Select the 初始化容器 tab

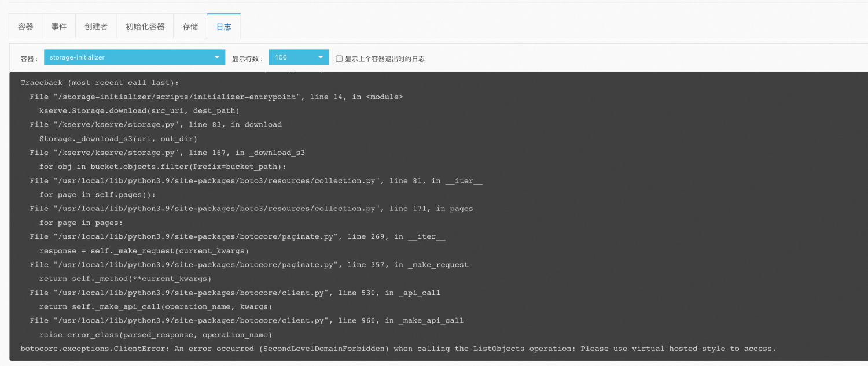click(x=145, y=26)
